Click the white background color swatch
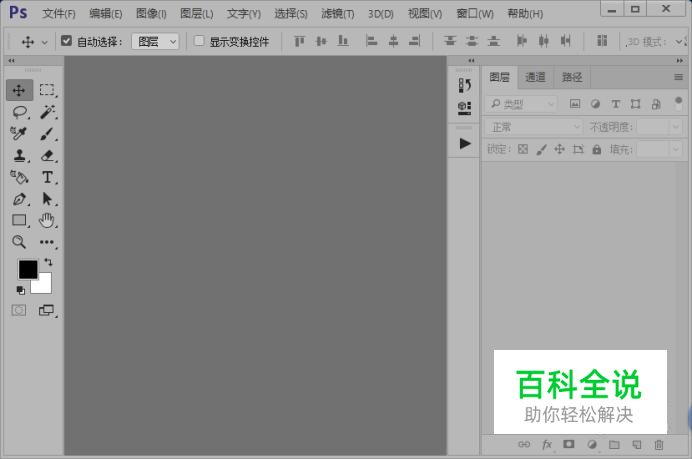The image size is (692, 459). 44,286
